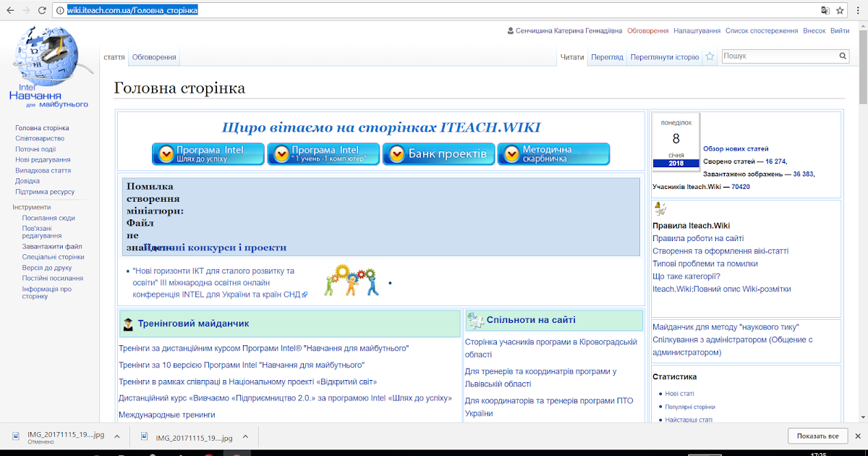This screenshot has height=456, width=868.
Task: Click the browser forward arrow
Action: click(27, 10)
